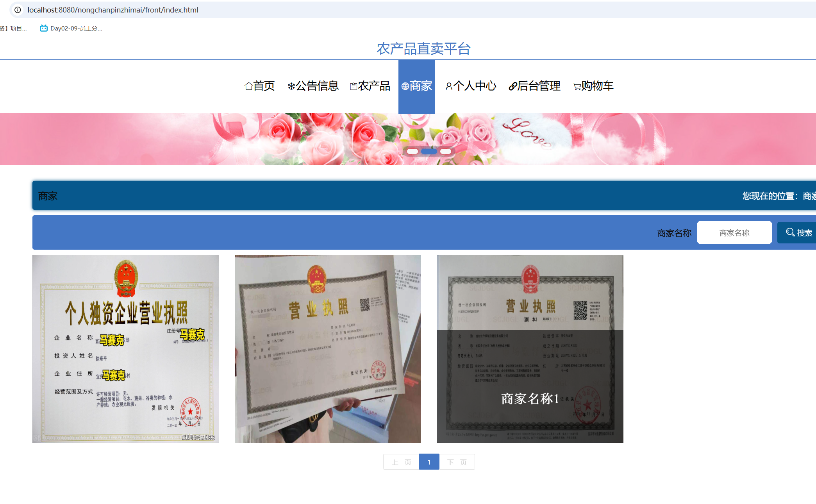
Task: Open the 项目... bookmark
Action: pos(13,28)
